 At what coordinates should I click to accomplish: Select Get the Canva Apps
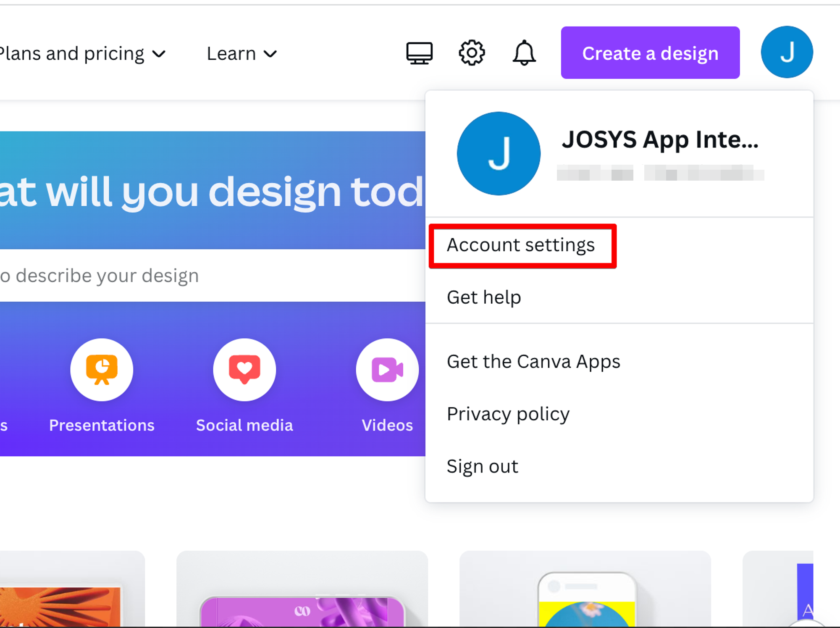coord(533,362)
